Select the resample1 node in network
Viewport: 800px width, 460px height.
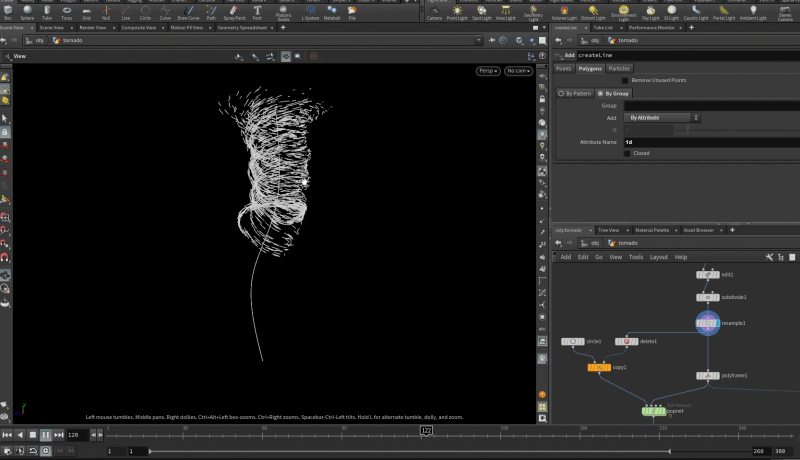[707, 323]
